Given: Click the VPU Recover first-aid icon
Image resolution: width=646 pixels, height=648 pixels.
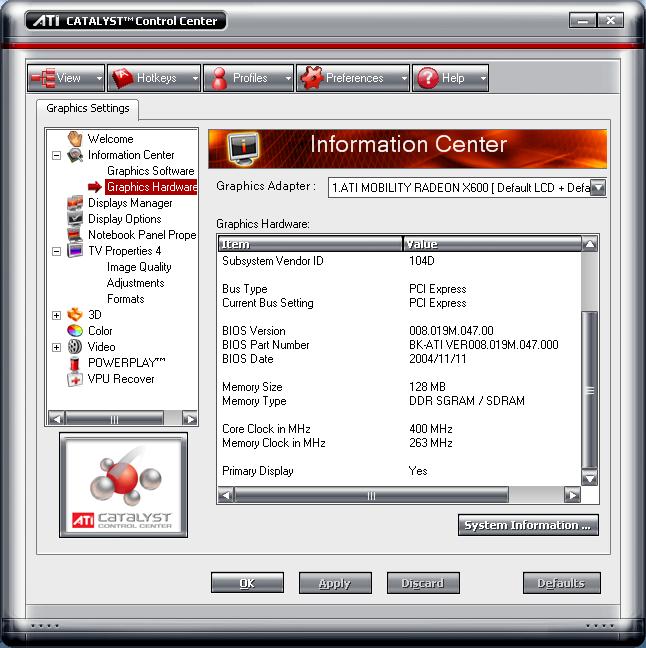Looking at the screenshot, I should point(75,379).
